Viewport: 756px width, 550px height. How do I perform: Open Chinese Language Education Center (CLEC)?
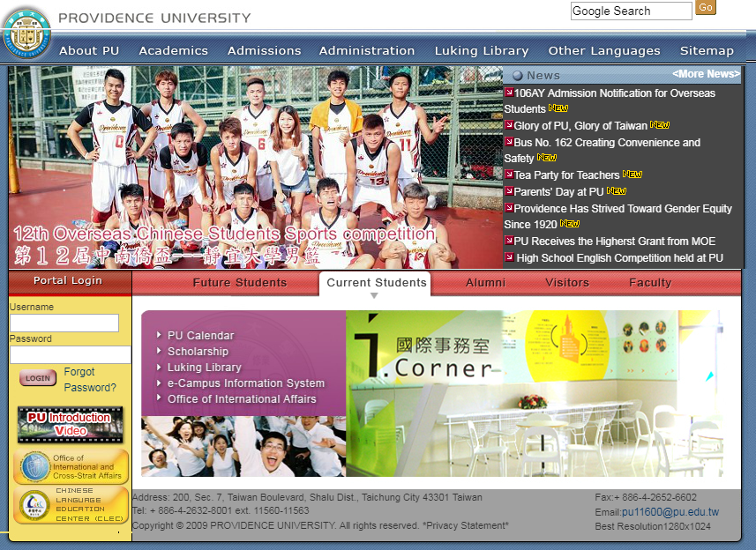click(x=71, y=505)
